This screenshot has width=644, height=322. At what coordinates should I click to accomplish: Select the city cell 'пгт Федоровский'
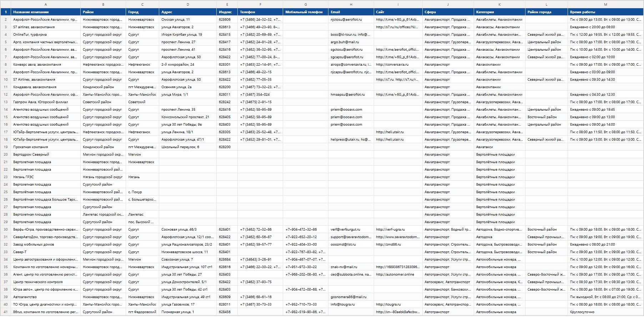tap(142, 312)
